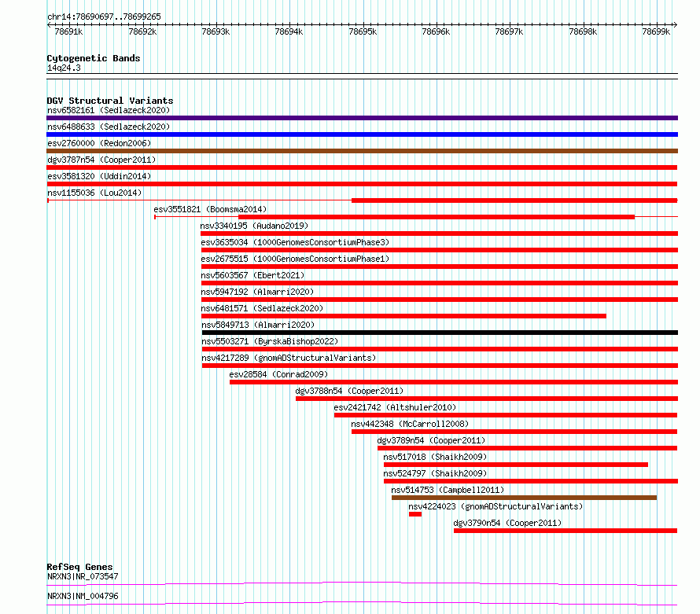
Task: Open the esv3551821 (Boomsma2014) label
Action: click(210, 209)
